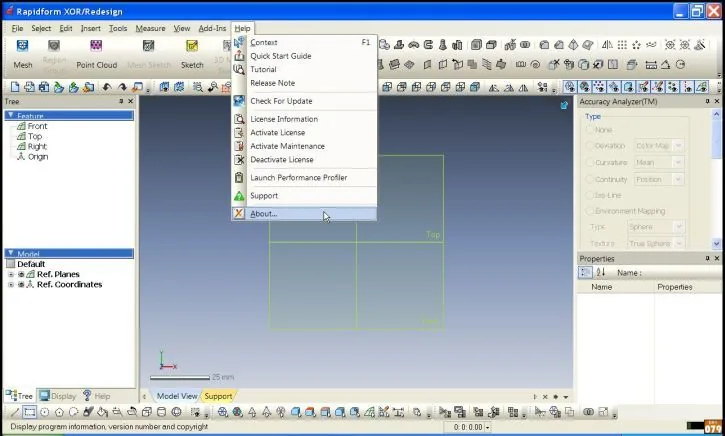Select License Information menu entry
The width and height of the screenshot is (725, 436).
pyautogui.click(x=304, y=119)
